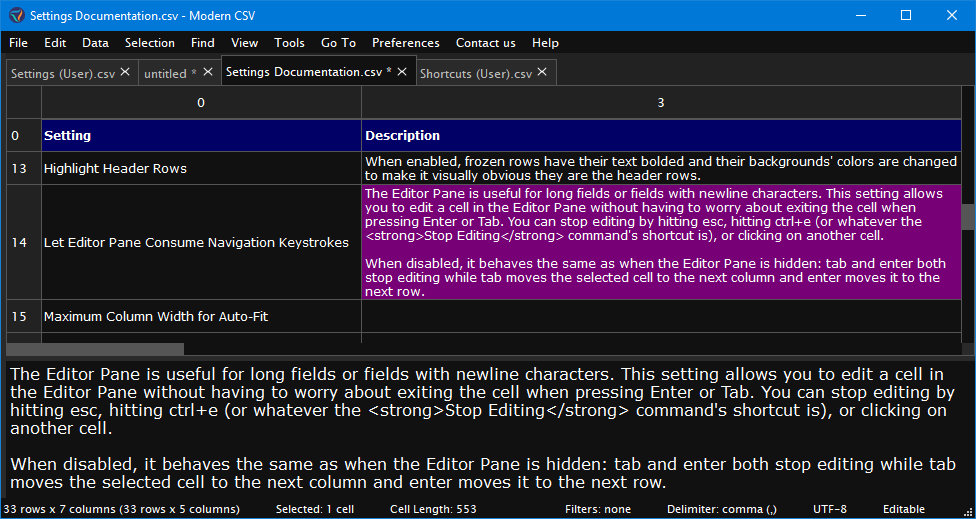Open the Find menu

[203, 43]
